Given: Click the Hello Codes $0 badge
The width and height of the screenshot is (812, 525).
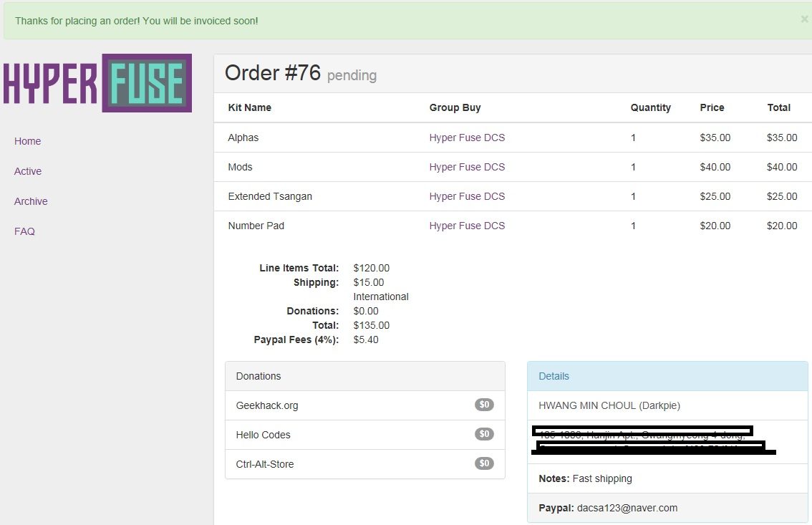Looking at the screenshot, I should [x=484, y=434].
